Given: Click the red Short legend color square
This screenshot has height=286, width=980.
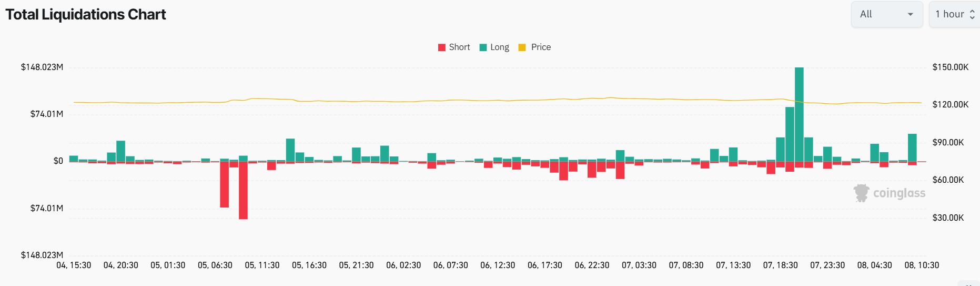Looking at the screenshot, I should pyautogui.click(x=442, y=47).
